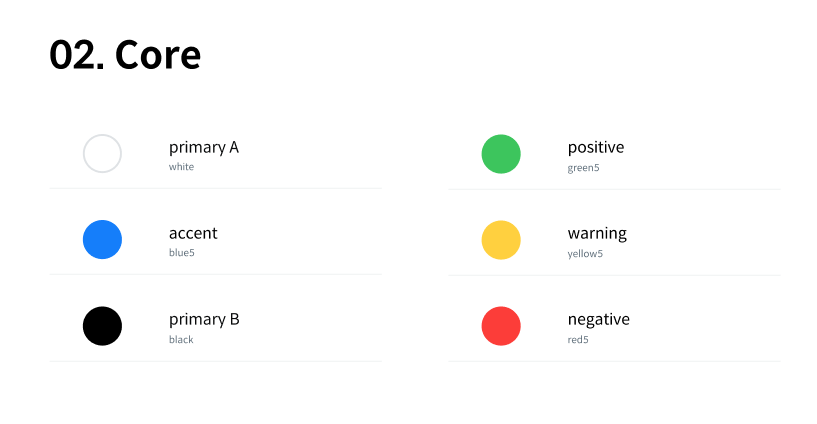Screen dimensions: 817x424
Task: Click the white primary A swatch
Action: coord(102,154)
